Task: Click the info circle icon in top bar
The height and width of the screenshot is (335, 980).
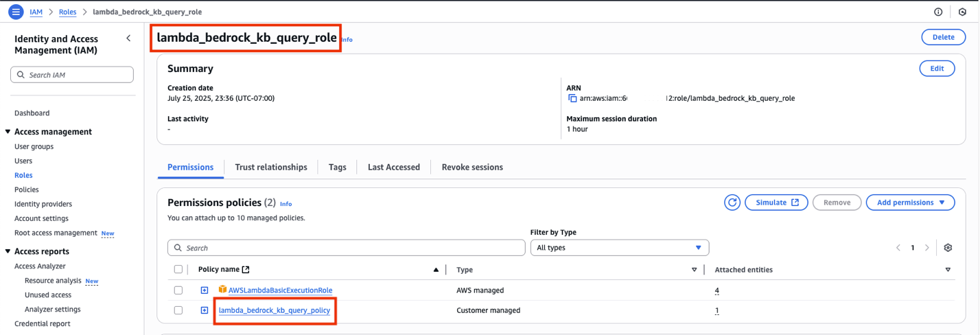Action: tap(938, 12)
